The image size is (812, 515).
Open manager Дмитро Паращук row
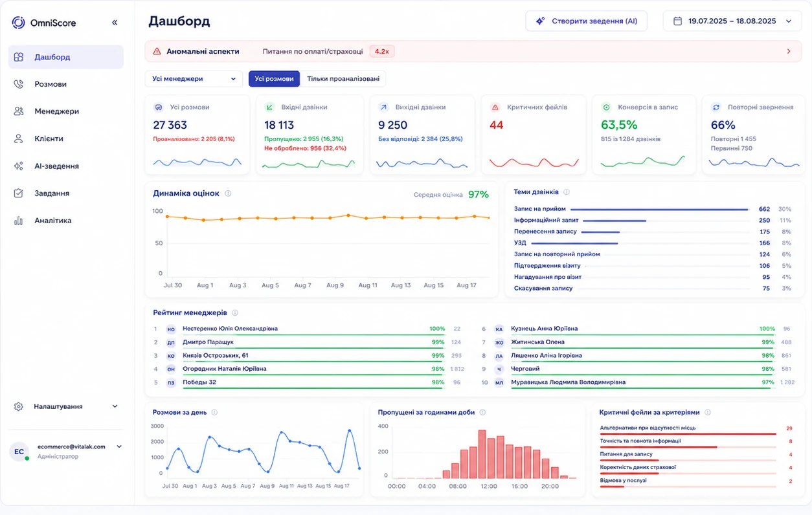[x=308, y=342]
